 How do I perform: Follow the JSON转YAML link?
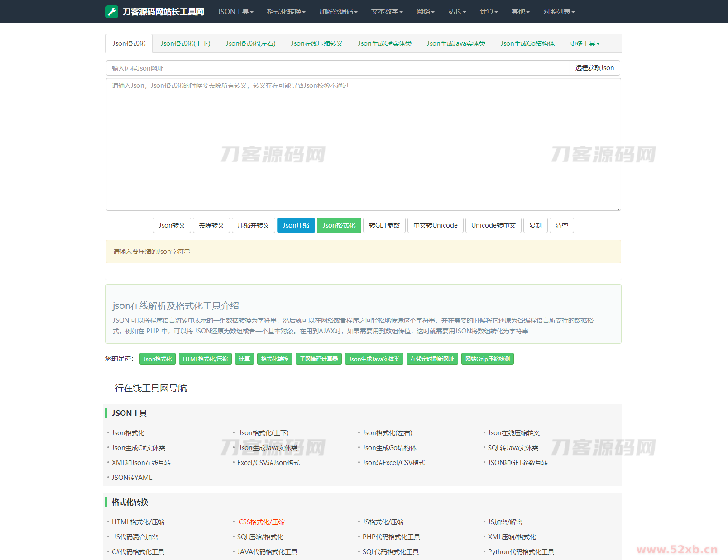pos(132,478)
